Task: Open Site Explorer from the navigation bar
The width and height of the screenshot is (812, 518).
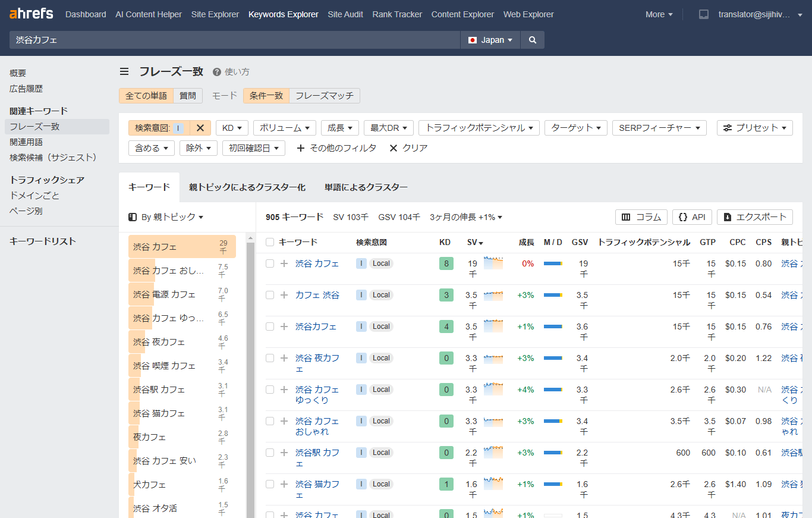Action: point(215,14)
